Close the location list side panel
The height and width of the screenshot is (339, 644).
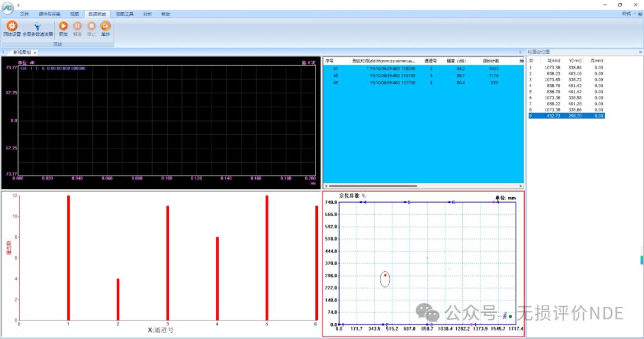pos(640,52)
